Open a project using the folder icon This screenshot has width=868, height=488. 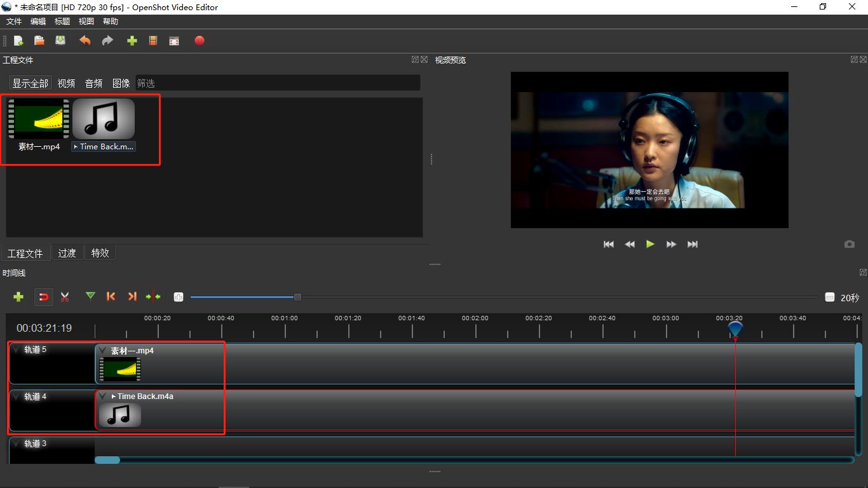click(x=39, y=41)
